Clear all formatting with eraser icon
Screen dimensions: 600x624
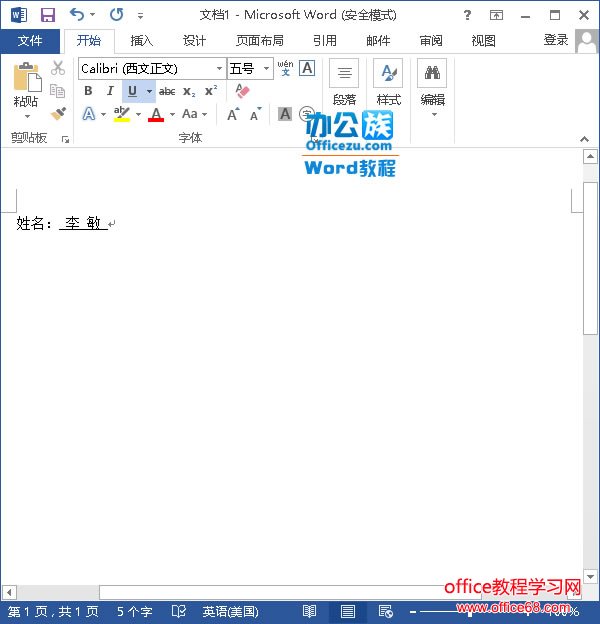(x=242, y=91)
